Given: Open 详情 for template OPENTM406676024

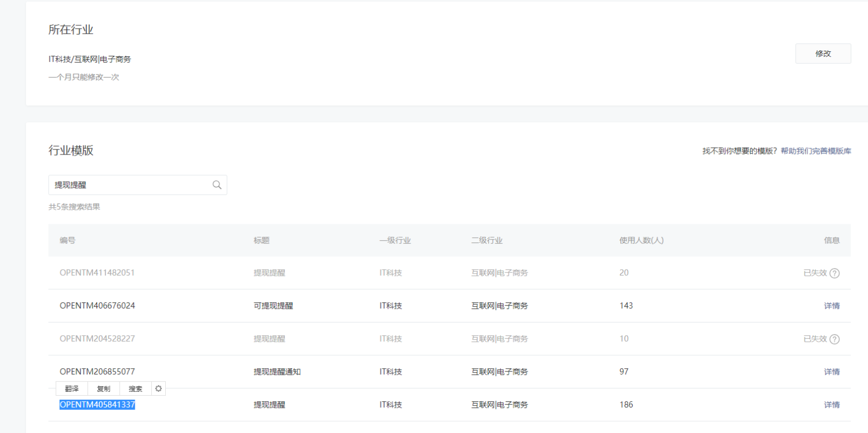Looking at the screenshot, I should coord(831,306).
